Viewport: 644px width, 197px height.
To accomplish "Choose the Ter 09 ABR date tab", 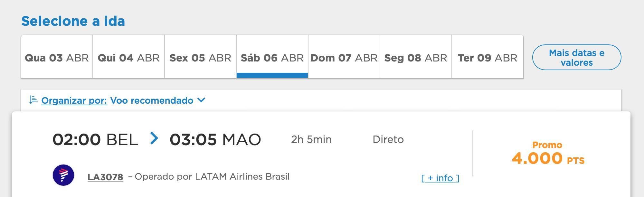I will (x=488, y=57).
